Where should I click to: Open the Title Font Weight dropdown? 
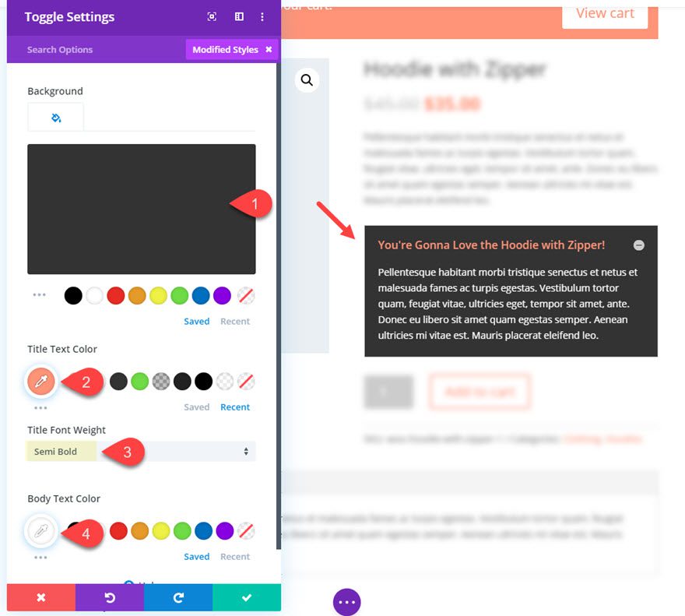pos(141,451)
